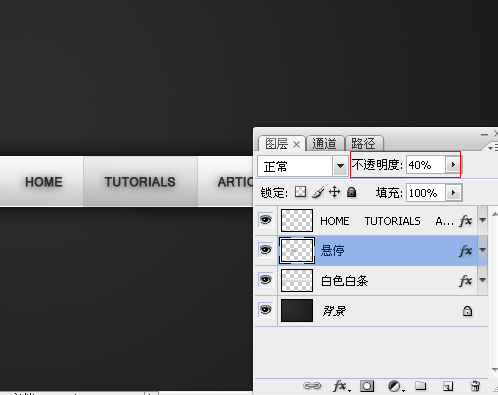Click the HOME navigation button on canvas
This screenshot has width=498, height=395.
44,182
